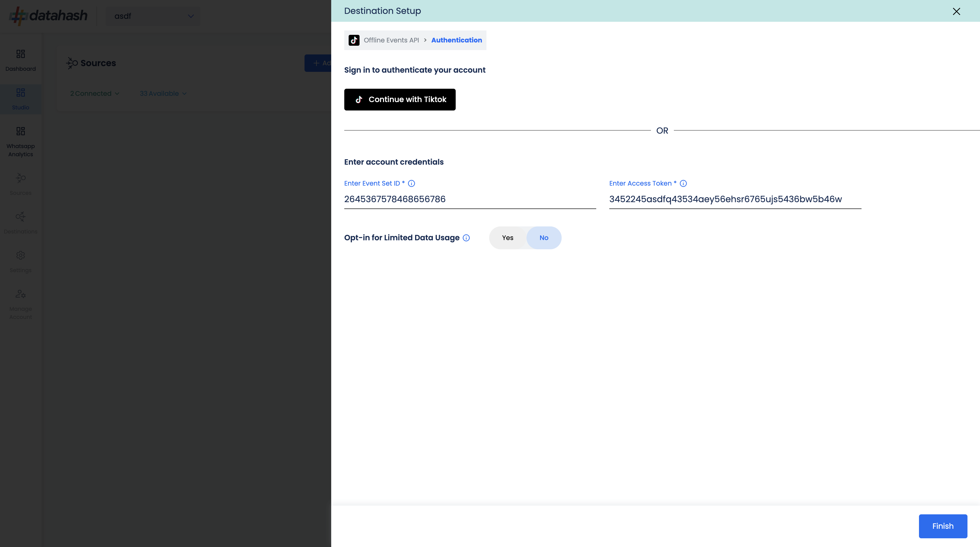Select No for Limited Data Usage
Image resolution: width=980 pixels, height=547 pixels.
tap(544, 238)
